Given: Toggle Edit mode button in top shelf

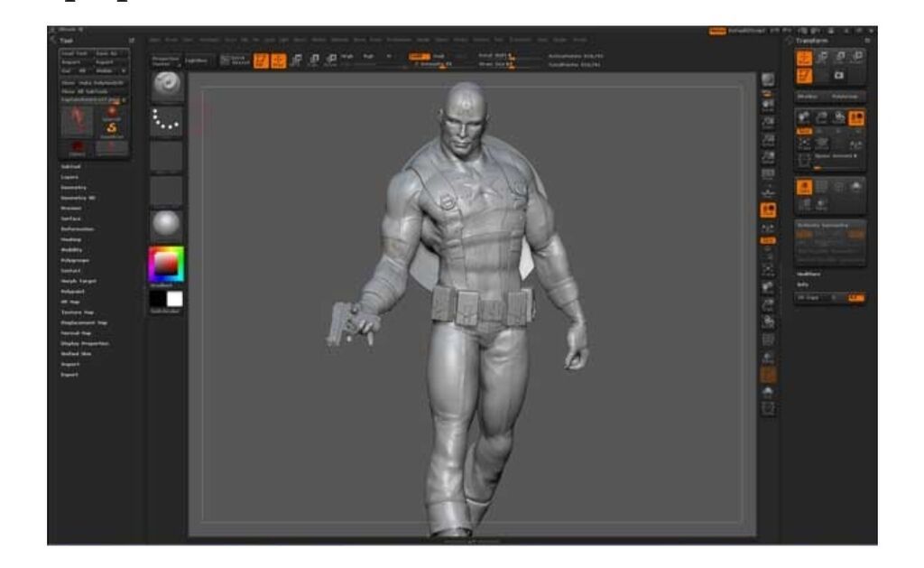Looking at the screenshot, I should point(255,61).
